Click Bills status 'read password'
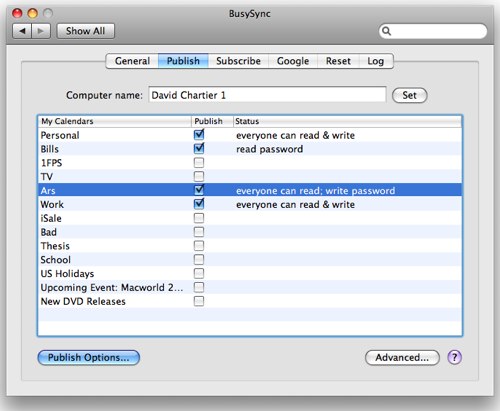 click(x=269, y=149)
